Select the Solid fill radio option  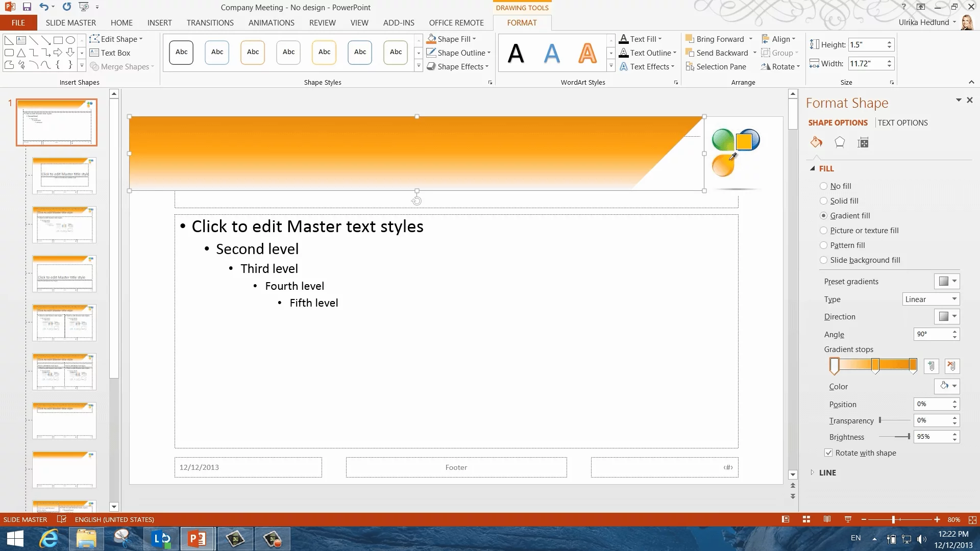tap(823, 201)
